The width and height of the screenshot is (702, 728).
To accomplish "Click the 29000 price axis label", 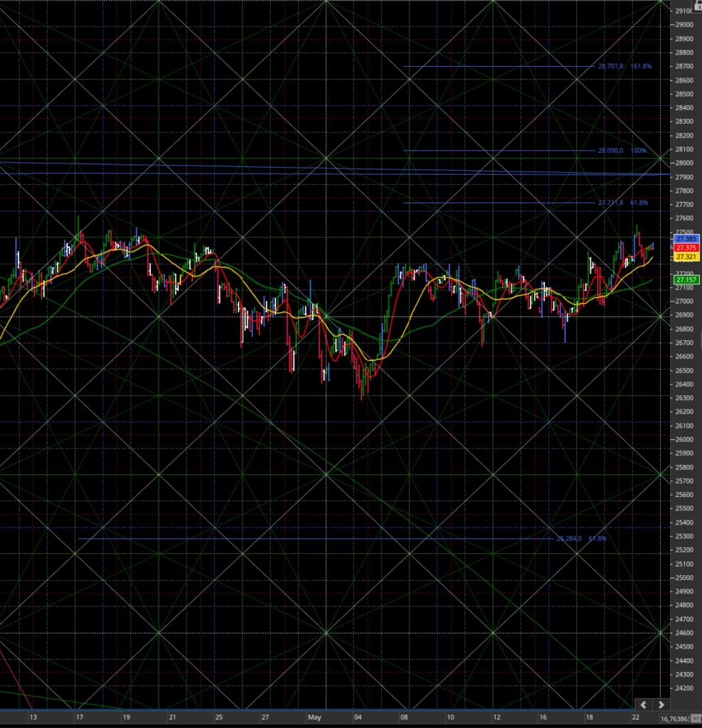I will click(684, 25).
